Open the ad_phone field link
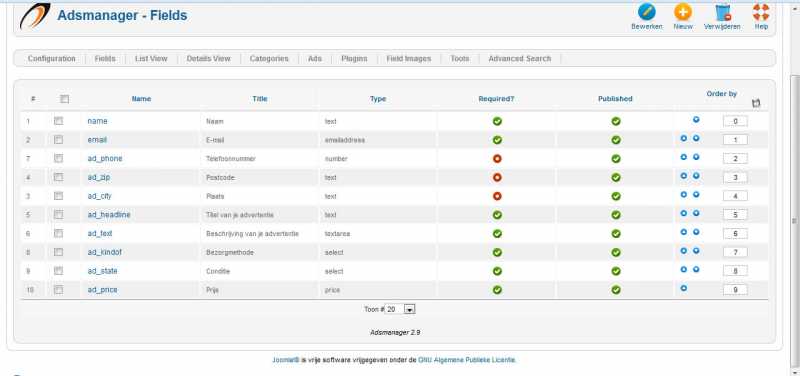The height and width of the screenshot is (376, 800). click(x=105, y=159)
